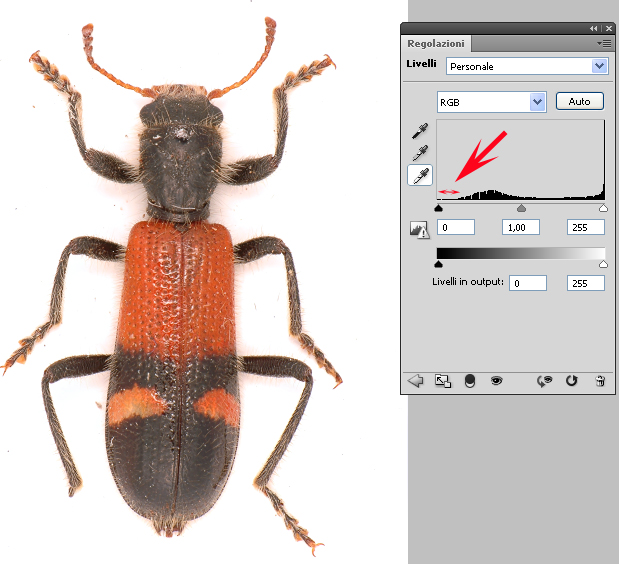Click the view previous state icon

[x=545, y=381]
